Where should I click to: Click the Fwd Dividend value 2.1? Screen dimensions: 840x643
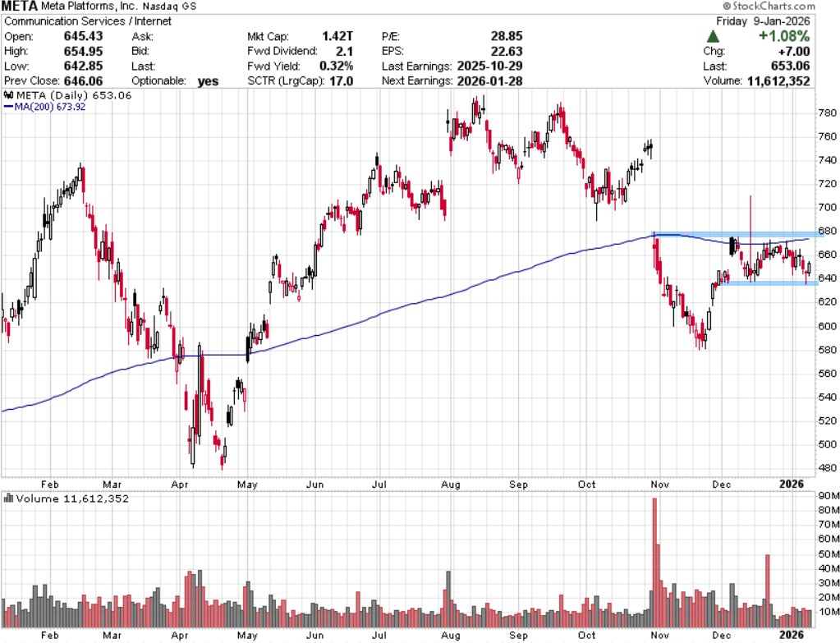tap(344, 52)
